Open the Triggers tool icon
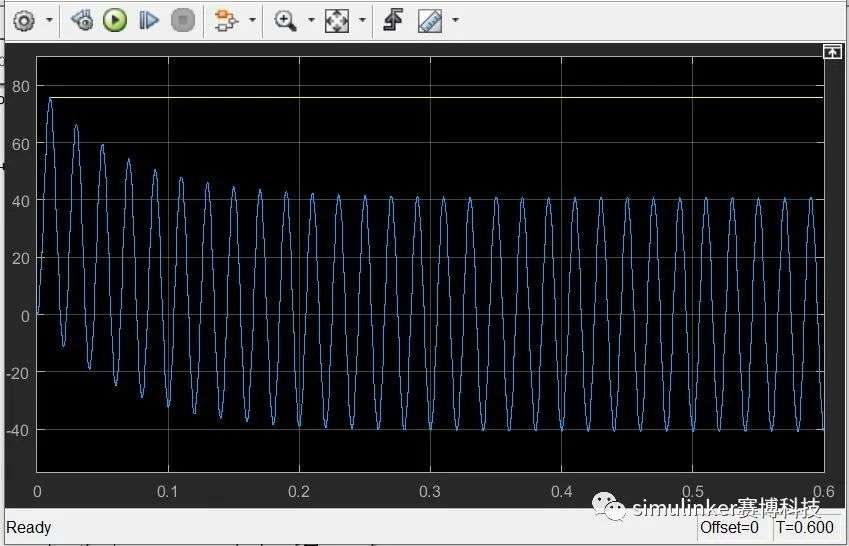Image resolution: width=849 pixels, height=546 pixels. pyautogui.click(x=393, y=21)
